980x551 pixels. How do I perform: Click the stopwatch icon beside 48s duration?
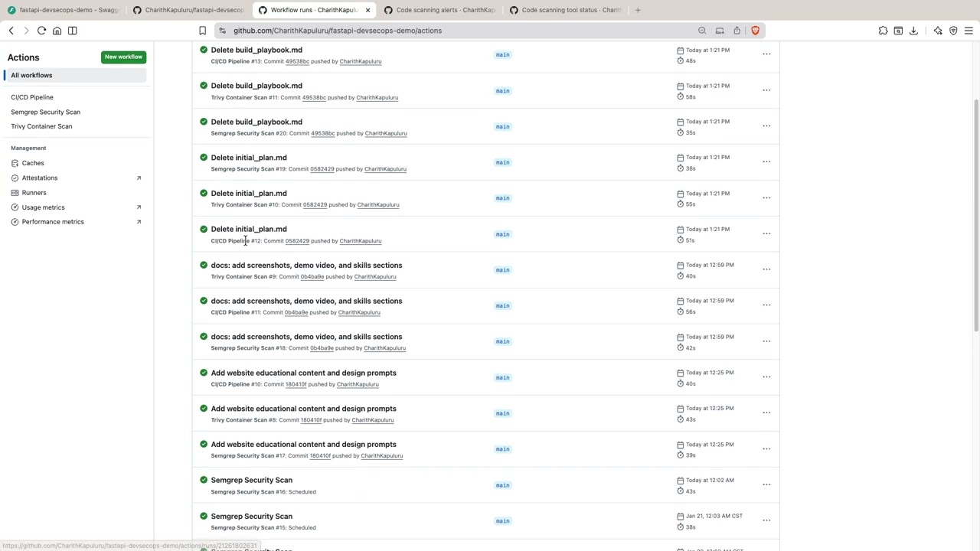[680, 60]
